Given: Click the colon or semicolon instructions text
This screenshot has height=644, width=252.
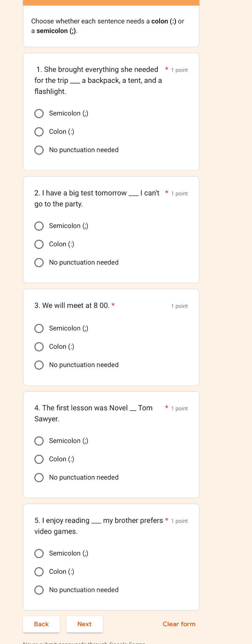Looking at the screenshot, I should (x=108, y=26).
